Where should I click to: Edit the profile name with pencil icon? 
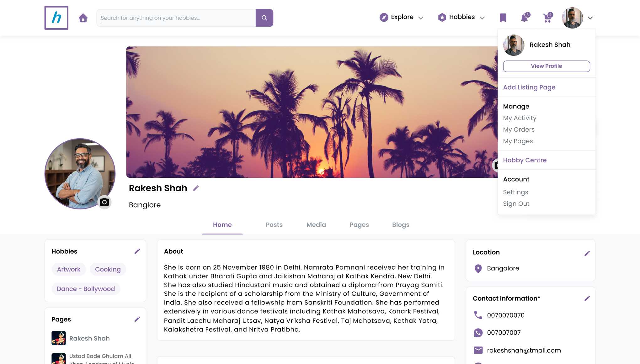[x=196, y=188]
